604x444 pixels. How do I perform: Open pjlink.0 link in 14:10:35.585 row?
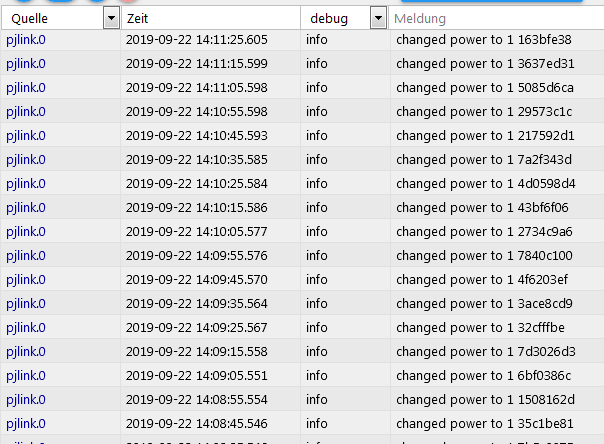(26, 160)
